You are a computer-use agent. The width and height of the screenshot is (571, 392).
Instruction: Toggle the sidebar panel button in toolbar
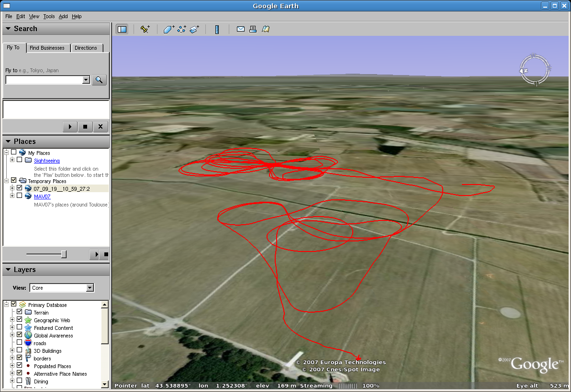pos(122,30)
